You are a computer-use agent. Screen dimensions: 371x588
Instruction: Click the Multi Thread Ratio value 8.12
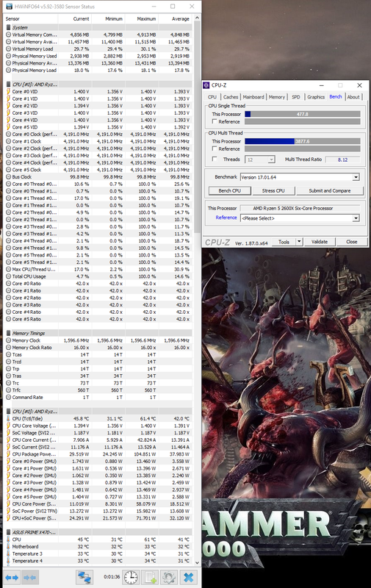342,159
